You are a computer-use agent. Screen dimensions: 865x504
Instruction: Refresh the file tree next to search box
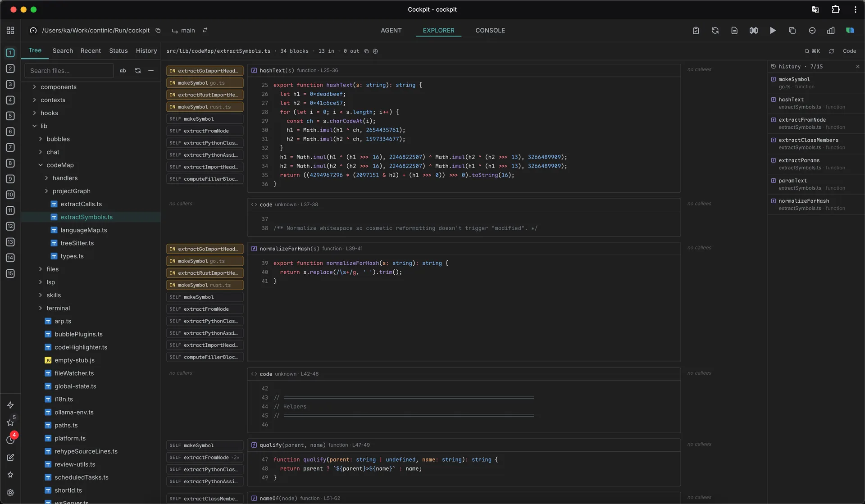point(138,71)
